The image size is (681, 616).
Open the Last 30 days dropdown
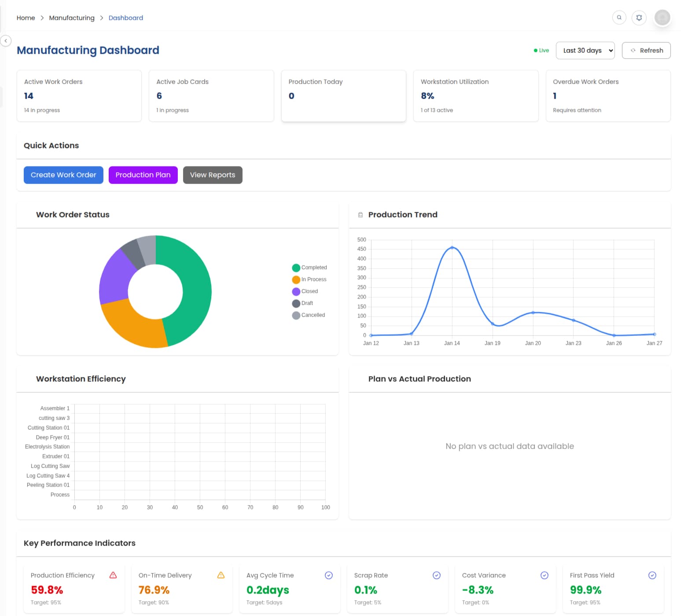tap(585, 50)
